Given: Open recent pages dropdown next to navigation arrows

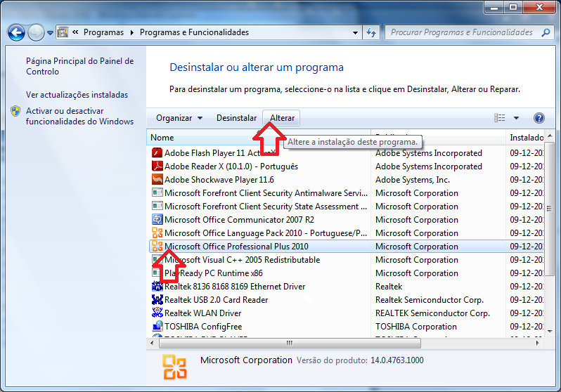Looking at the screenshot, I should 50,33.
